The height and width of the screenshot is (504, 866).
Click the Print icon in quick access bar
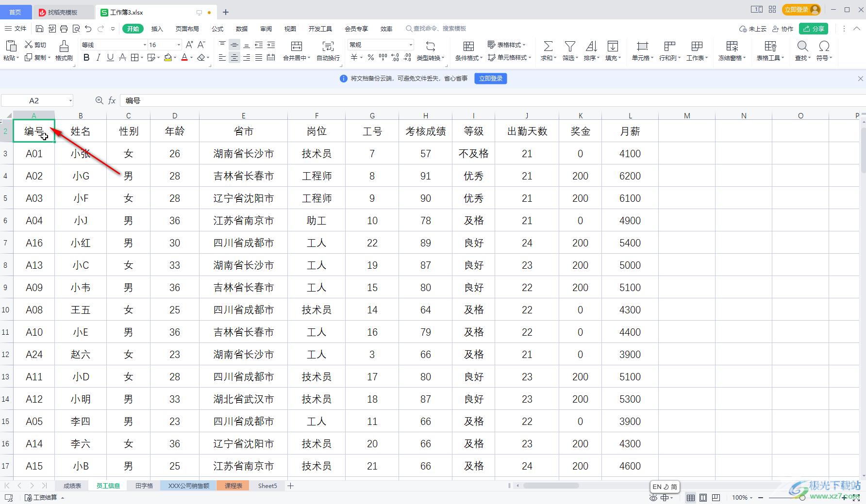click(x=64, y=29)
